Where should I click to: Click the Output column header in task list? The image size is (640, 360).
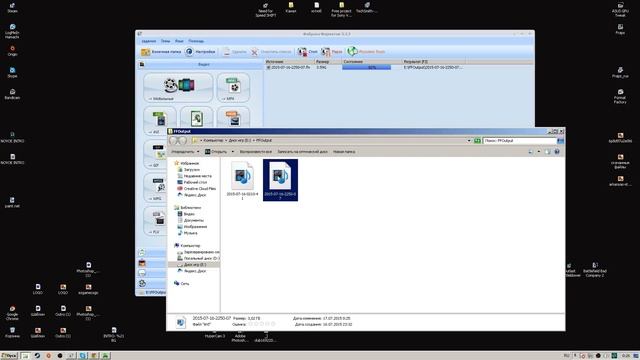434,62
